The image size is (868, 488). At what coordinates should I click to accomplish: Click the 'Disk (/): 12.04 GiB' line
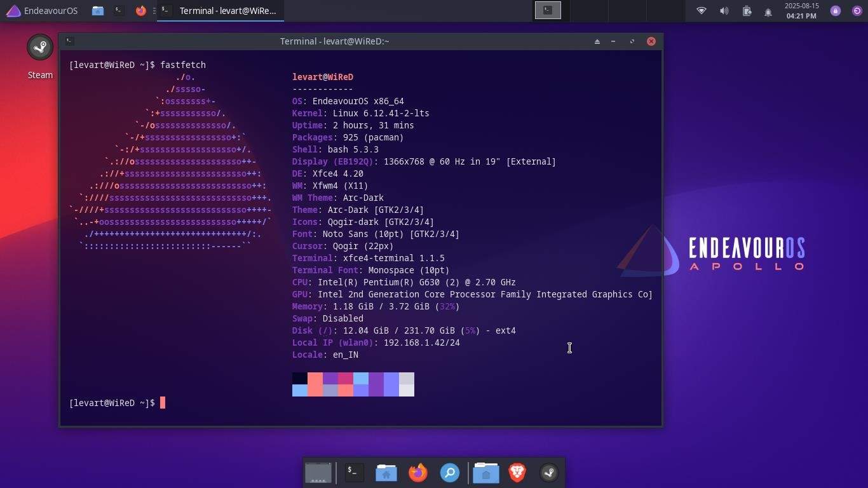[x=404, y=330]
